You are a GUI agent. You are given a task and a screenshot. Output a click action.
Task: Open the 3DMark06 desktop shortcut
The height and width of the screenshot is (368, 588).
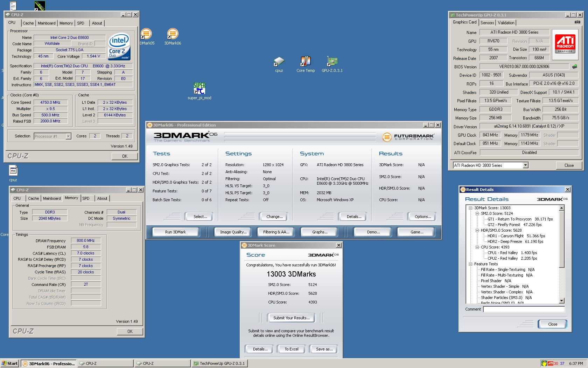click(x=173, y=36)
